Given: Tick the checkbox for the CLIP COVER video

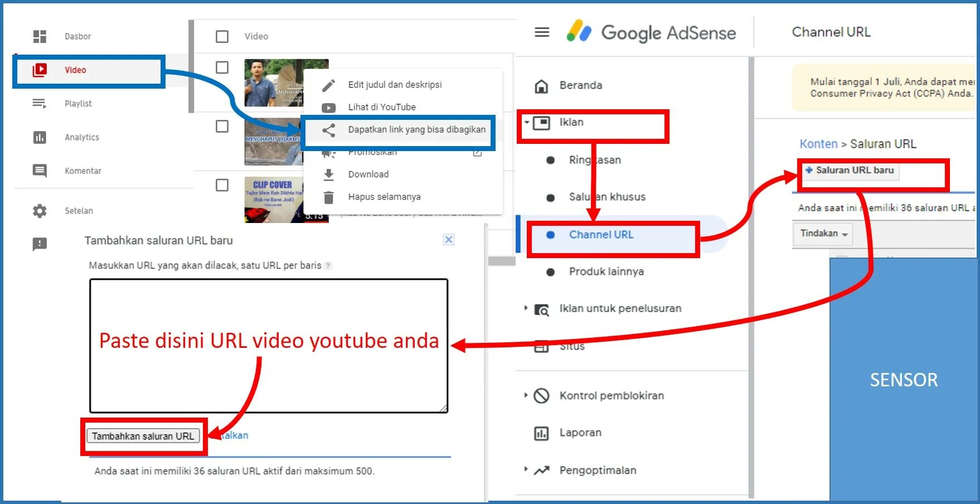Looking at the screenshot, I should 222,185.
